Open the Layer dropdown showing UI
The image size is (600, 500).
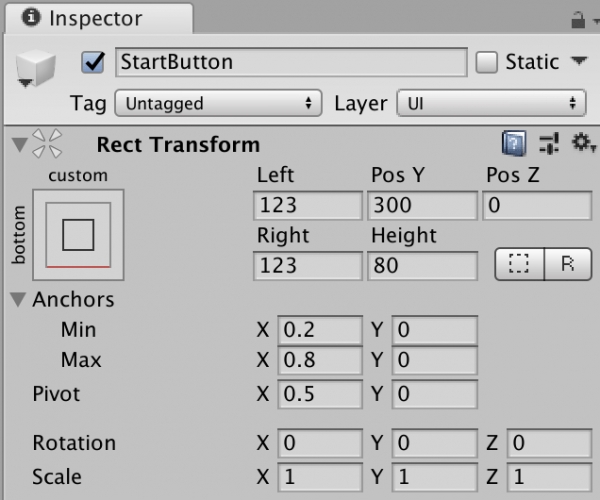click(x=491, y=103)
